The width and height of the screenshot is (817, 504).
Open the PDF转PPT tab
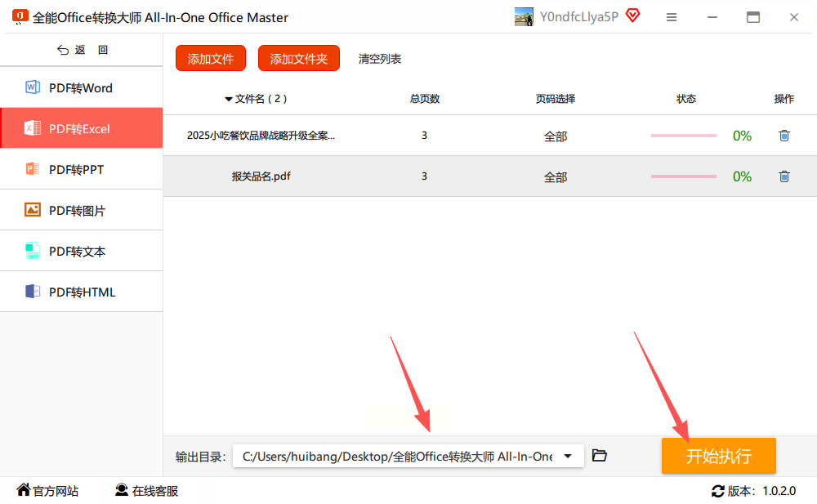pos(81,169)
